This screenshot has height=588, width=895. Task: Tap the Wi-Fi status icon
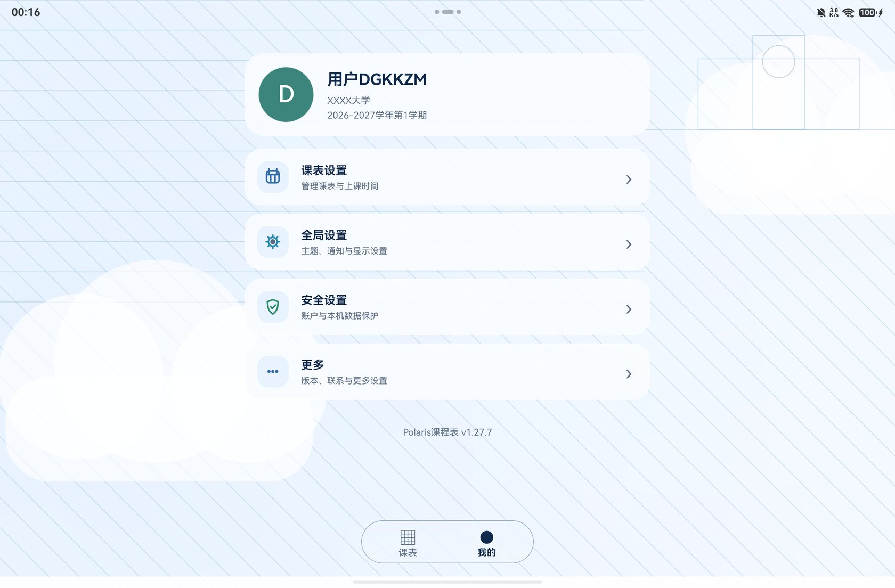click(849, 12)
